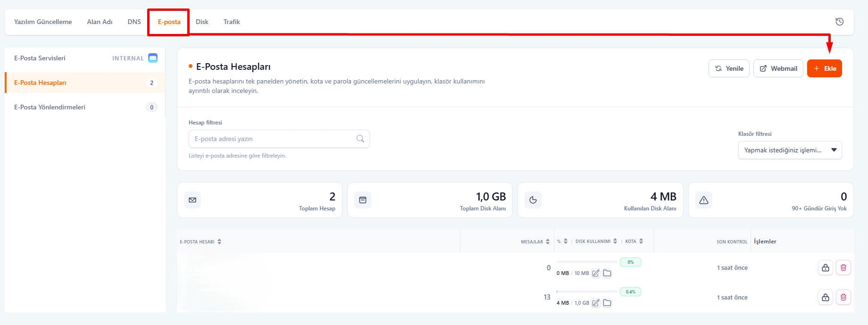Select E-Posta Yönlendirmeleri in sidebar

(x=50, y=107)
